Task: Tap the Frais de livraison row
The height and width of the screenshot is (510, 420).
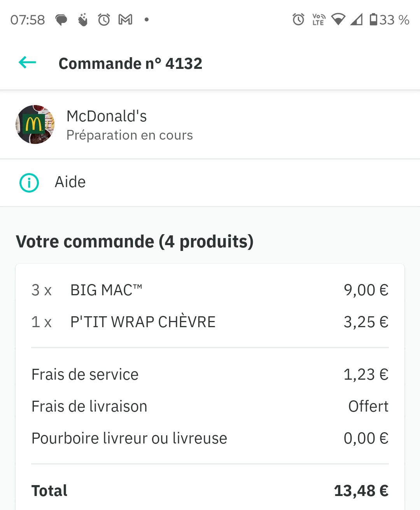Action: (210, 407)
